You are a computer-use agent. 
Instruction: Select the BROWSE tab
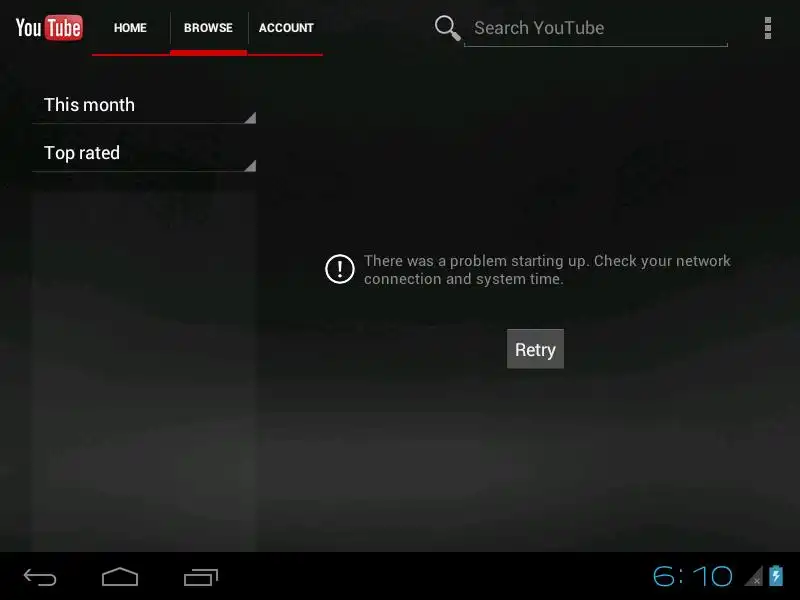pos(208,28)
